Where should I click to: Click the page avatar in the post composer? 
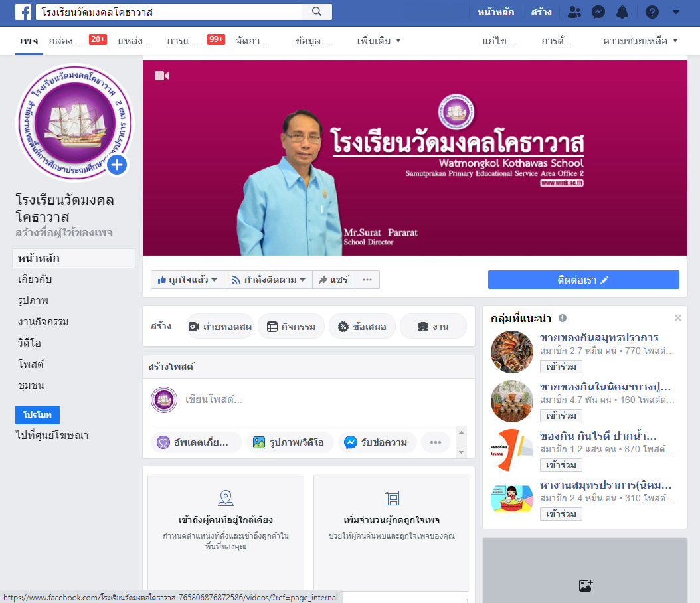[164, 400]
